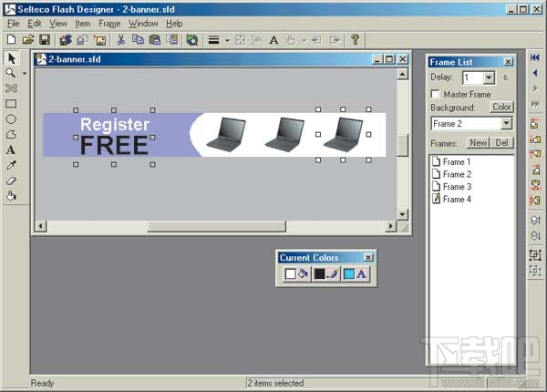Click the rightmost laptop image on the banner
The image size is (547, 392).
[x=344, y=134]
